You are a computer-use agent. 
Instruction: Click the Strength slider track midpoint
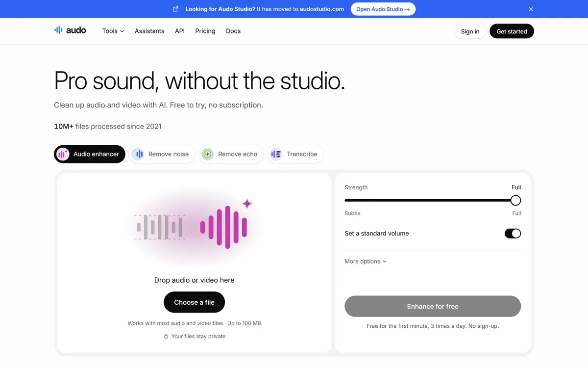click(x=433, y=200)
